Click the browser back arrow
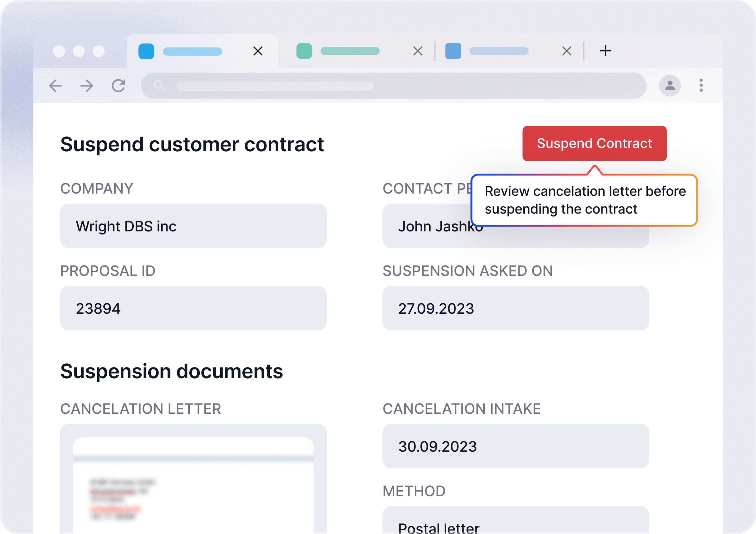The height and width of the screenshot is (534, 756). (x=56, y=86)
